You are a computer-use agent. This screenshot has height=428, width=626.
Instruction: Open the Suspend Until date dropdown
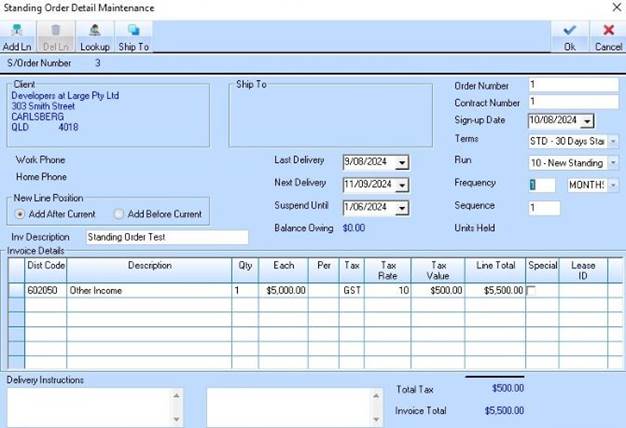pos(401,208)
